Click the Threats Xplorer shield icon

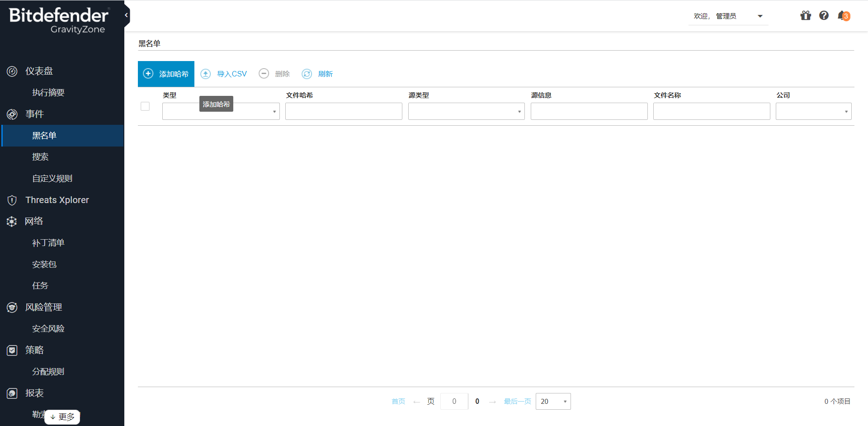point(12,200)
